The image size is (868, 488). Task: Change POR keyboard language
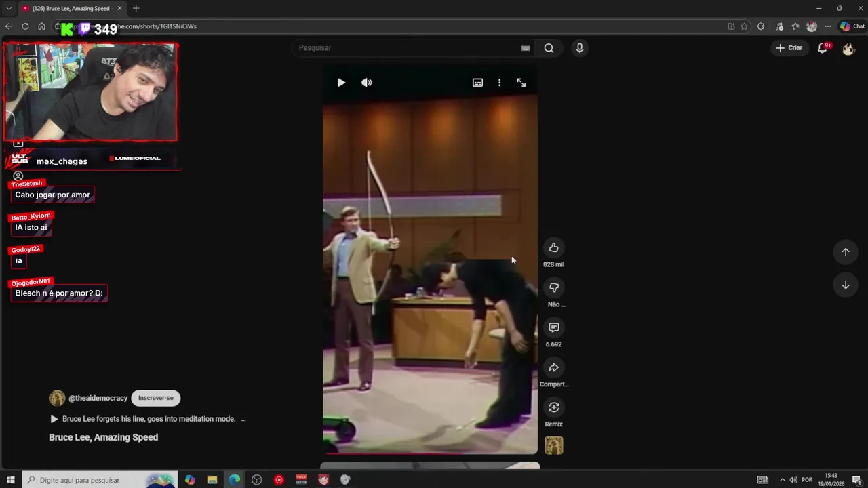pyautogui.click(x=807, y=480)
